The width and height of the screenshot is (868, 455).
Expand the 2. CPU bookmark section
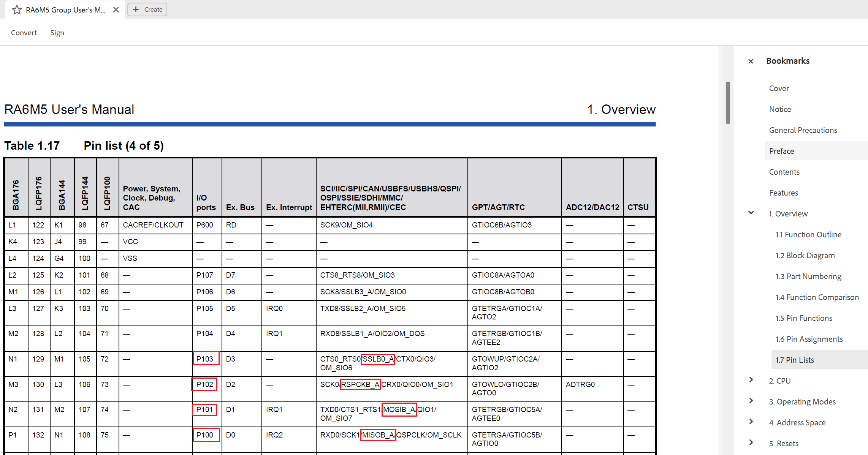tap(751, 380)
